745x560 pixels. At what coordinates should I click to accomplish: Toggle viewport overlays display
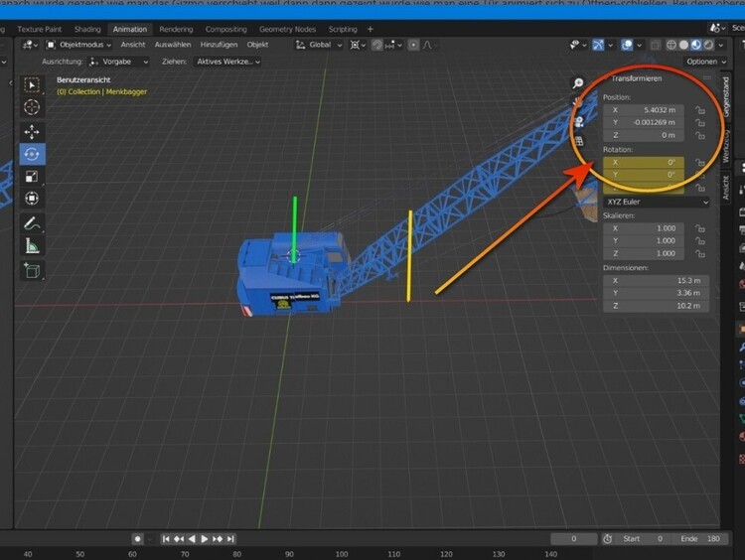click(626, 45)
